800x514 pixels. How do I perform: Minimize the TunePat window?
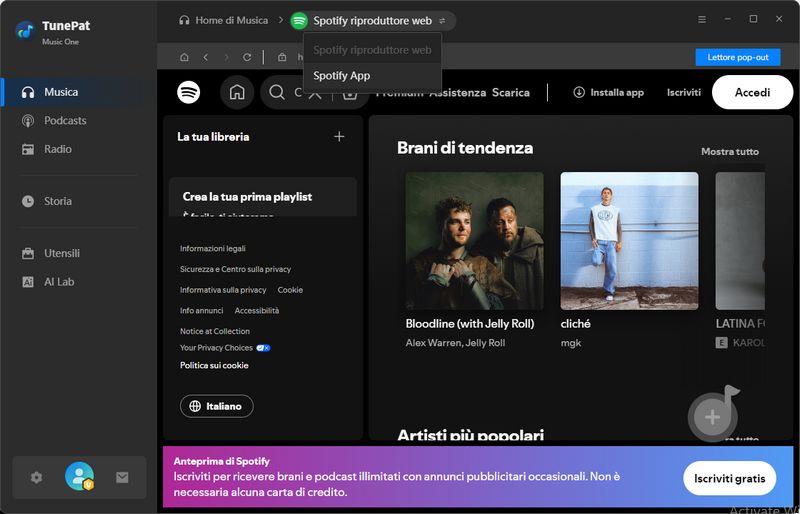tap(728, 19)
